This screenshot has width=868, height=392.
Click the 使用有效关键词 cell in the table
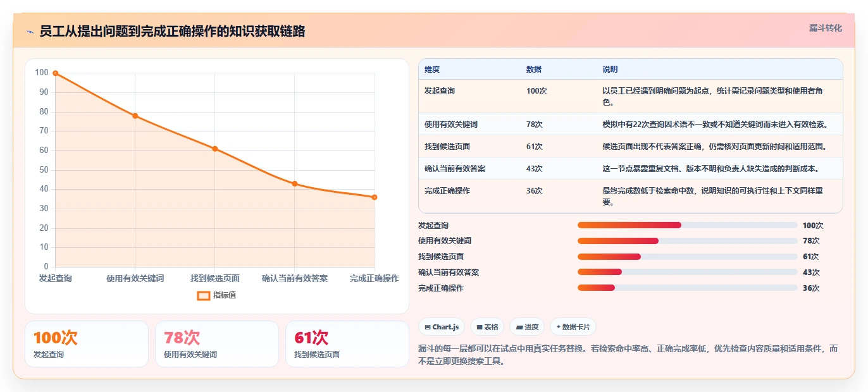click(x=451, y=125)
